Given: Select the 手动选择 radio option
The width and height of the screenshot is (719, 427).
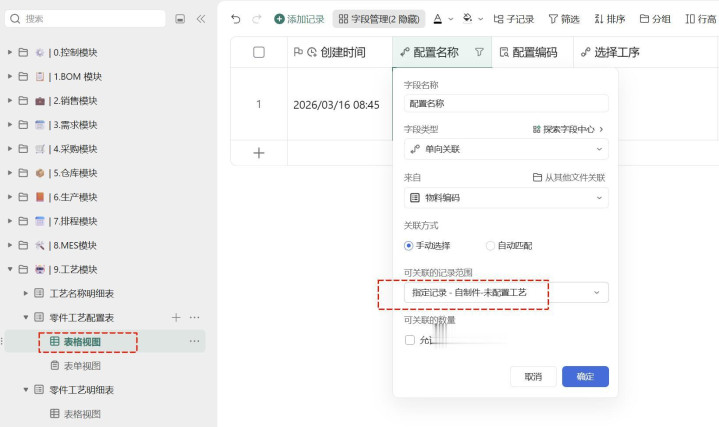Looking at the screenshot, I should 409,245.
